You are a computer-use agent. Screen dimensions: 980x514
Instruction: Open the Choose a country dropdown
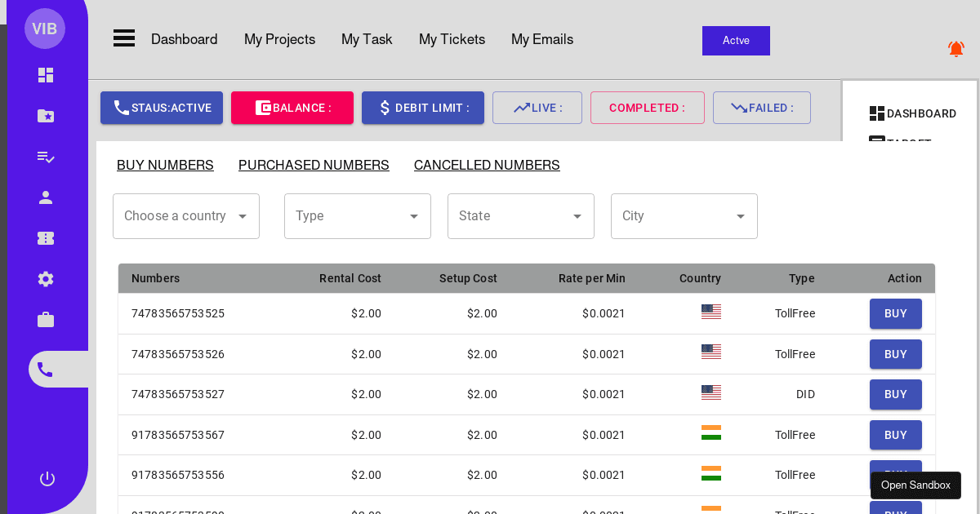coord(186,216)
